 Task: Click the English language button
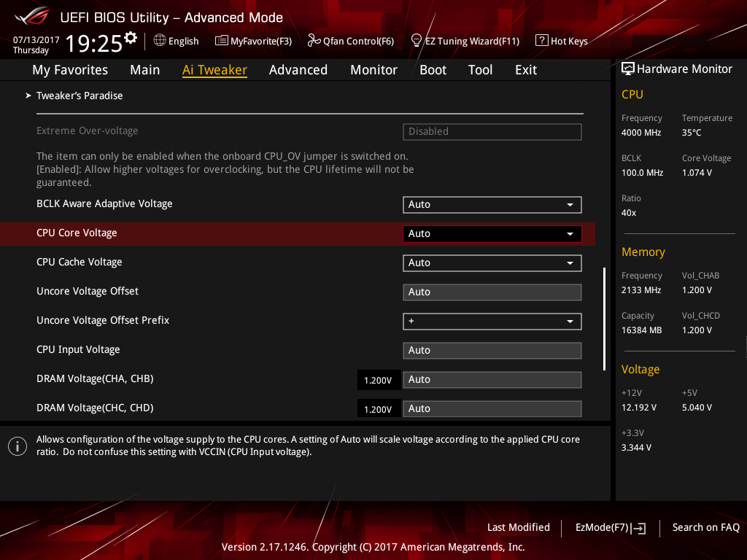click(x=177, y=41)
